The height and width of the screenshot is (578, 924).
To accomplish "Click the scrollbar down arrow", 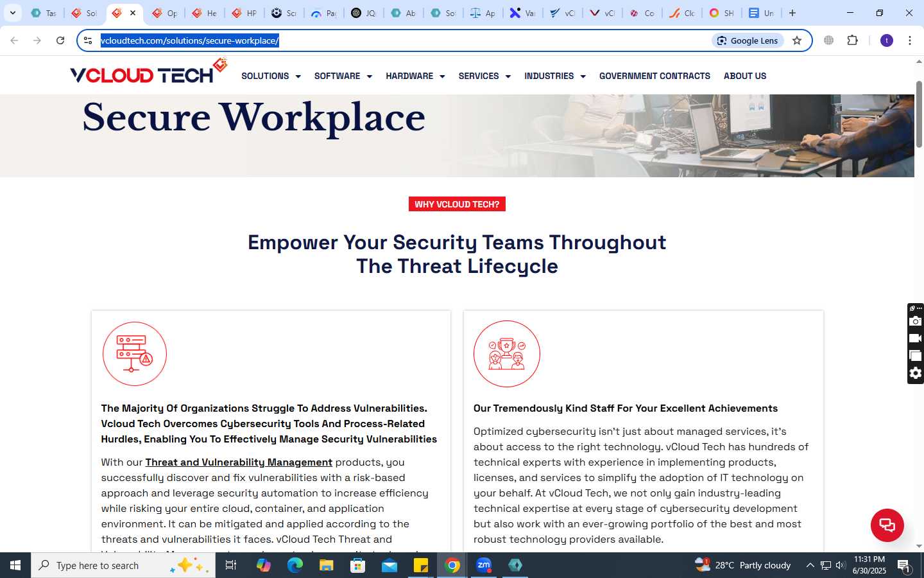I will 919,546.
